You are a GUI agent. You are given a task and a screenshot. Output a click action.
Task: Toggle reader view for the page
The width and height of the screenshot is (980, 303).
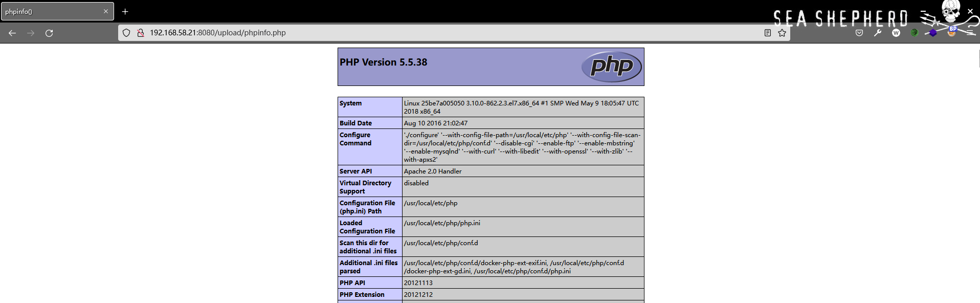[x=767, y=33]
